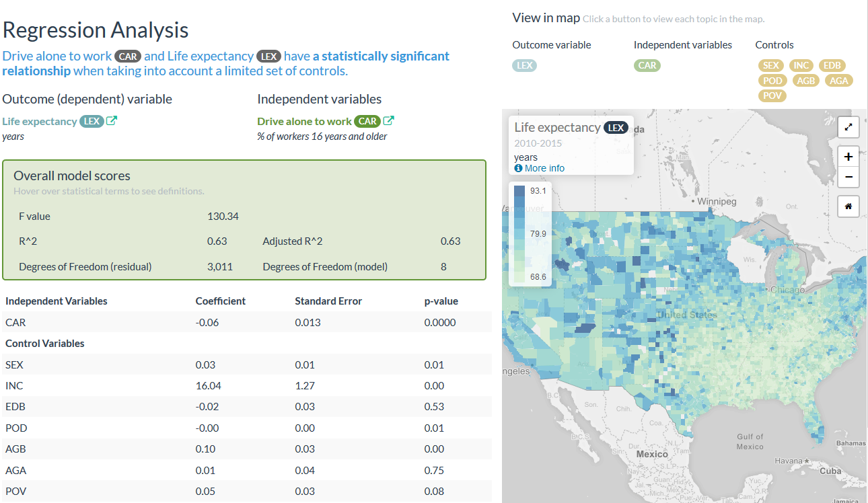
Task: Reset map to home extent
Action: (x=848, y=206)
